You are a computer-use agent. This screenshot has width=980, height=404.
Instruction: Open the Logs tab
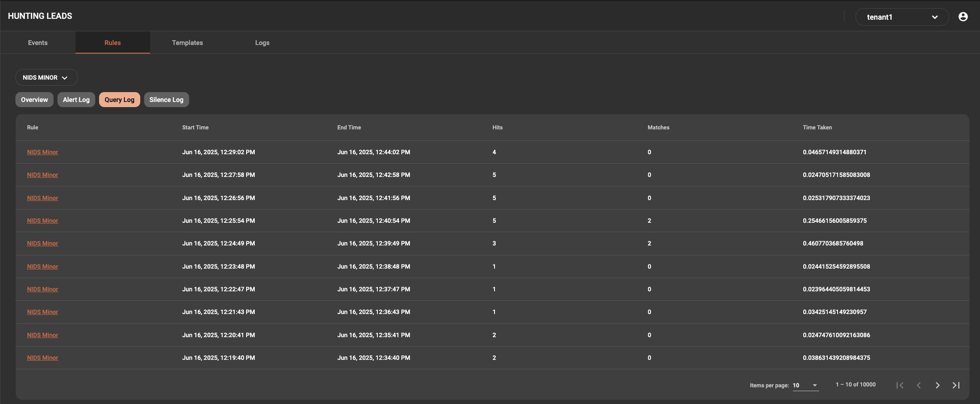pyautogui.click(x=262, y=43)
